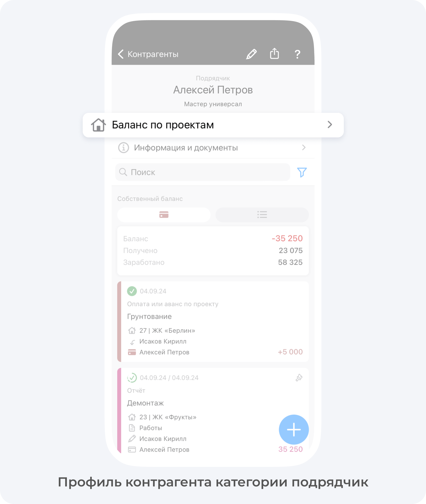Go back to Контрагенты
The height and width of the screenshot is (504, 426).
point(148,54)
